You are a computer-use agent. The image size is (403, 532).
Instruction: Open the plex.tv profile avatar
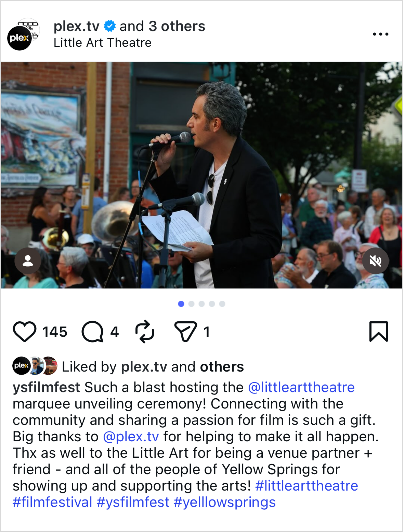pos(19,38)
